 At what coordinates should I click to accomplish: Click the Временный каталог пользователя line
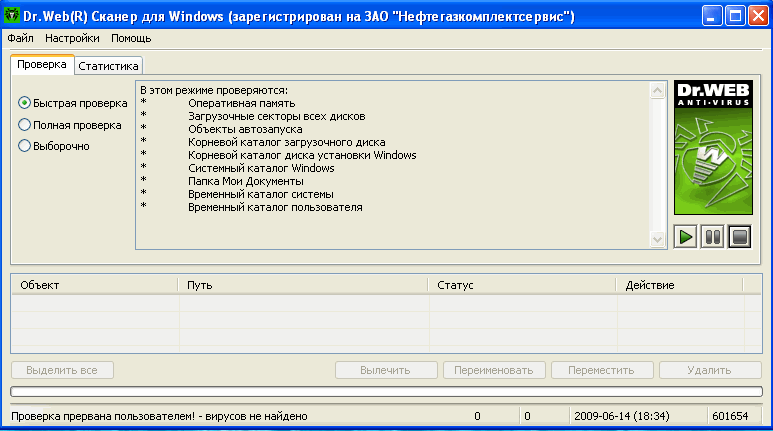pyautogui.click(x=275, y=208)
